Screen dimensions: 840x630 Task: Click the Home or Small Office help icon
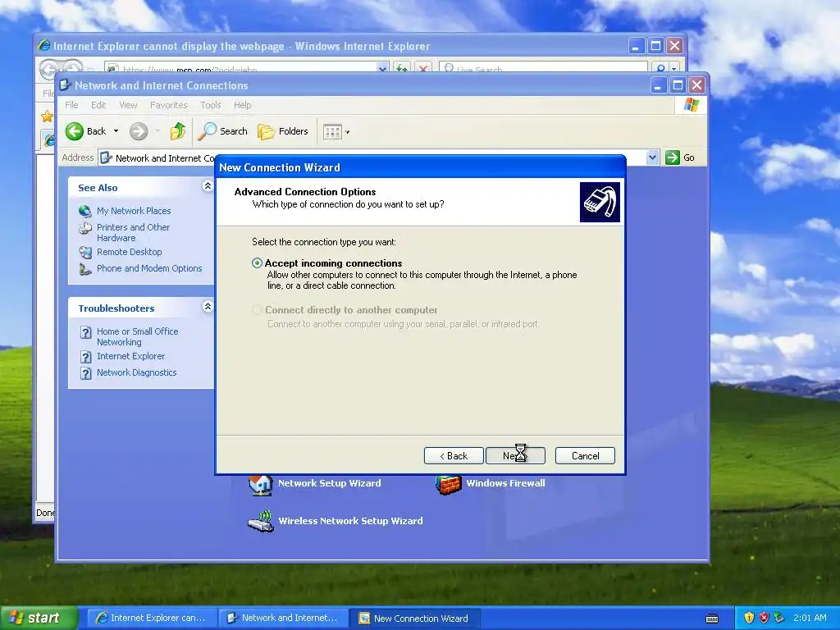(x=85, y=332)
